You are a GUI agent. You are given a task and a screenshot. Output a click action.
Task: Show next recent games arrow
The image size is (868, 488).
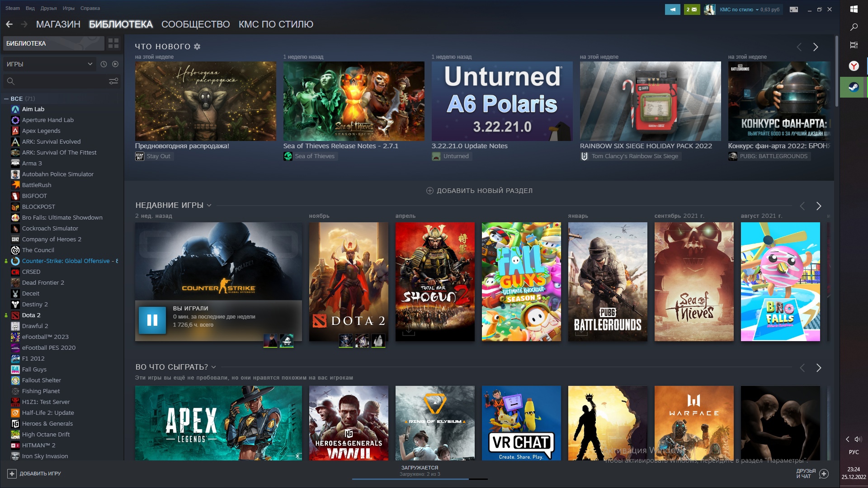click(819, 206)
